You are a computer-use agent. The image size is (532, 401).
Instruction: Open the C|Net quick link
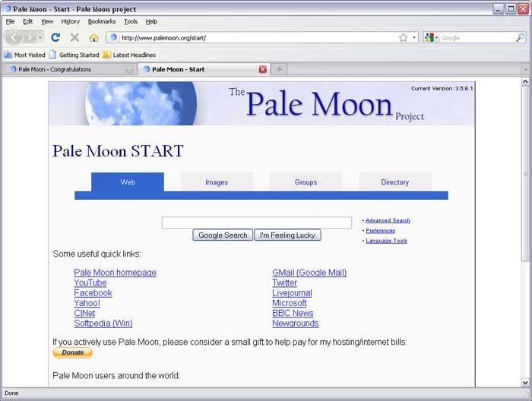(x=84, y=313)
